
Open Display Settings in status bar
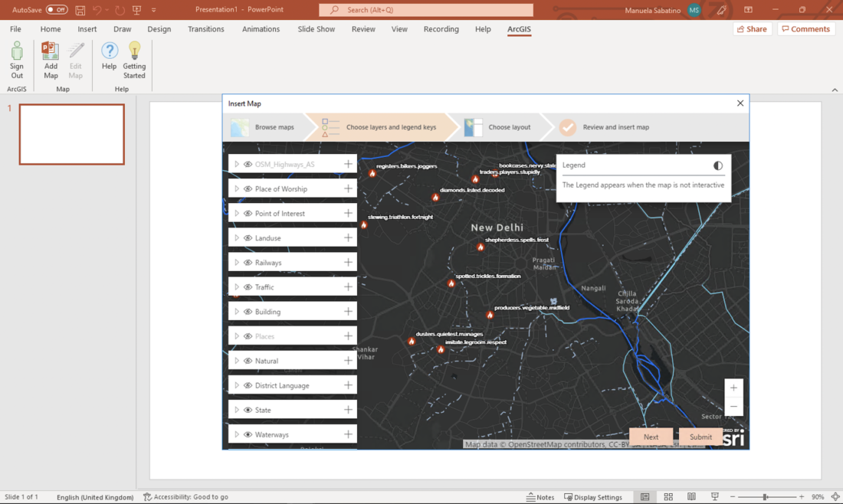pos(593,497)
